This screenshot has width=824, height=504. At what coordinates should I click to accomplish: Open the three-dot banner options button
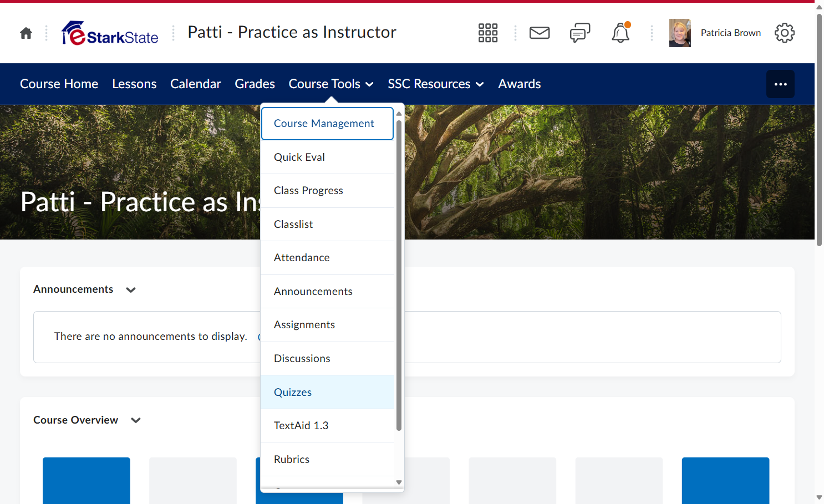[780, 84]
